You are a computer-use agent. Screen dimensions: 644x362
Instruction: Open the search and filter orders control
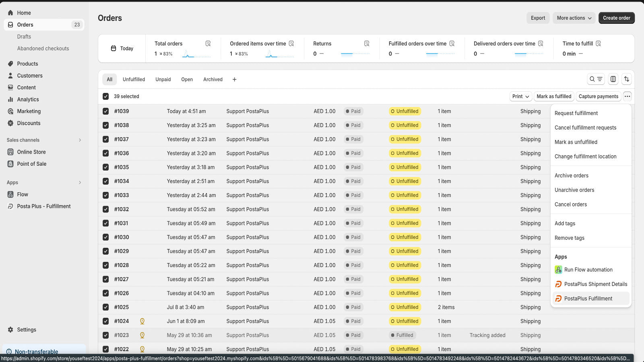point(596,79)
